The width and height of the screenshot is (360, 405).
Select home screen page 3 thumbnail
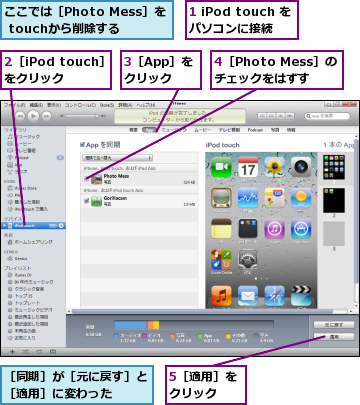point(334,234)
